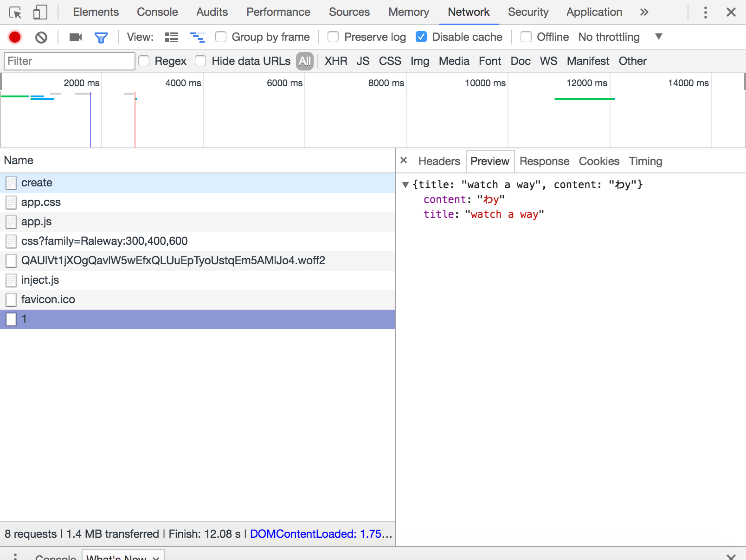Toggle the device toolbar icon

[39, 12]
